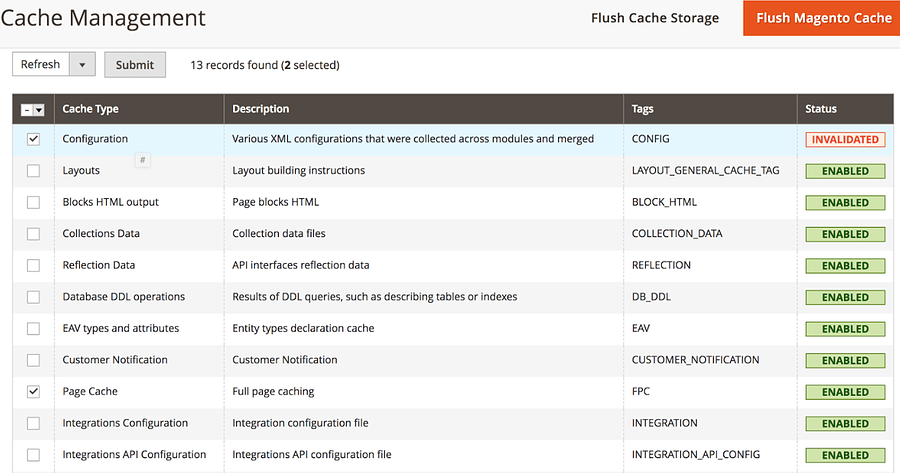
Task: Enable the EAV types and attributes checkbox
Action: click(33, 329)
